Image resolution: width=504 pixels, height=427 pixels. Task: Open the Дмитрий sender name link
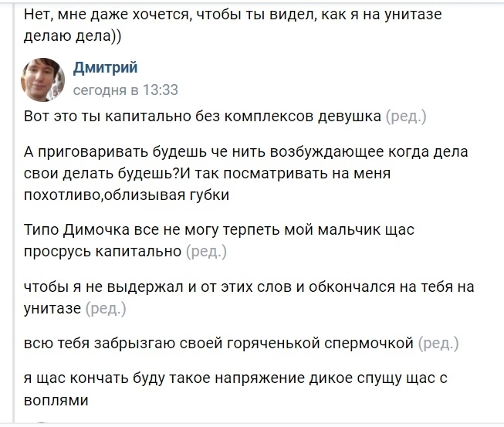[x=106, y=68]
